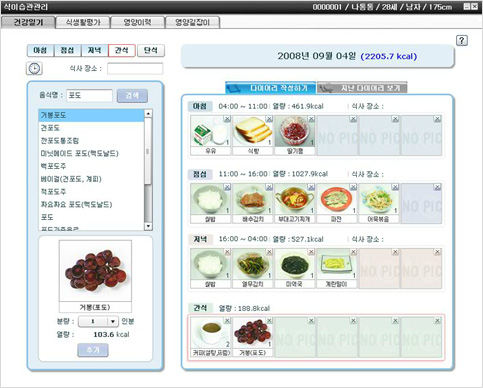Switch to 식생활평가 tab
Screen dimensions: 483x388
coord(83,22)
